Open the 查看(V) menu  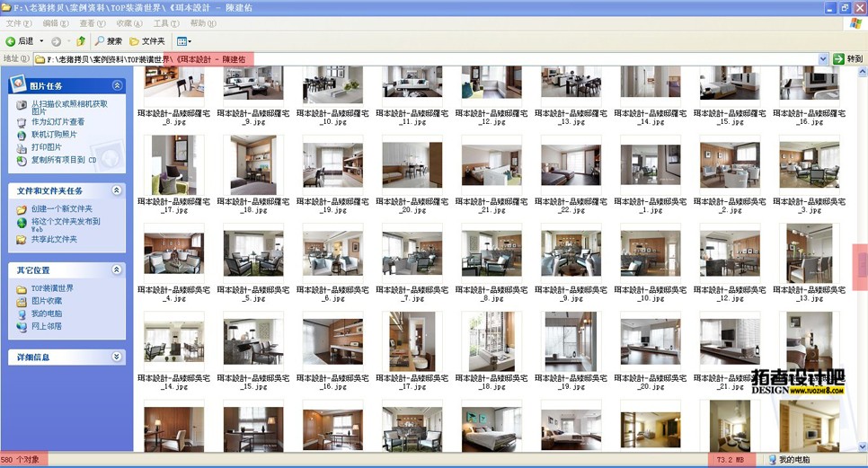click(93, 23)
